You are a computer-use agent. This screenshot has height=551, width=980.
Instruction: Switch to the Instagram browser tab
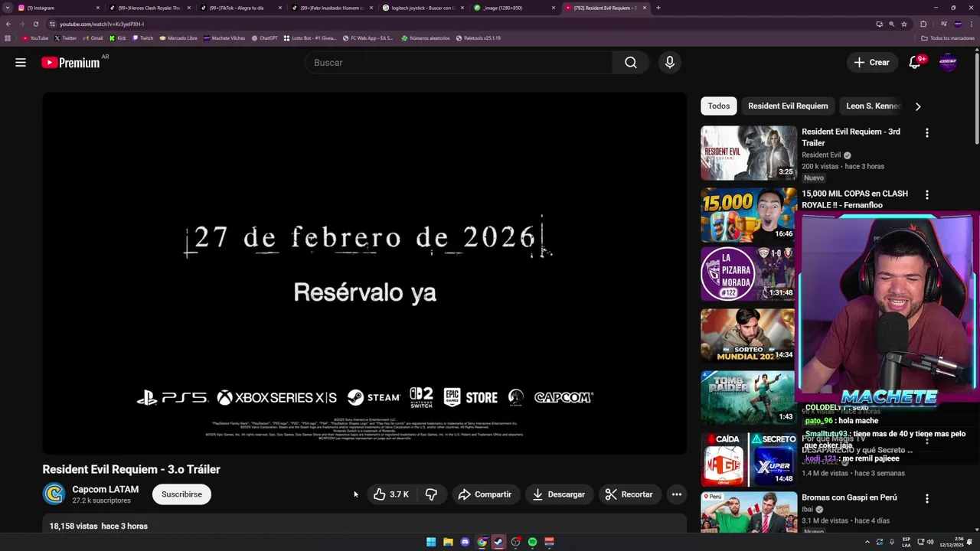[57, 8]
